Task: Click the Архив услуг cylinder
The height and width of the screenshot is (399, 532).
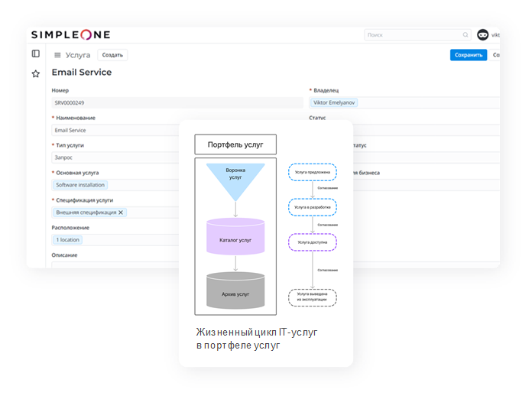Action: pyautogui.click(x=235, y=290)
